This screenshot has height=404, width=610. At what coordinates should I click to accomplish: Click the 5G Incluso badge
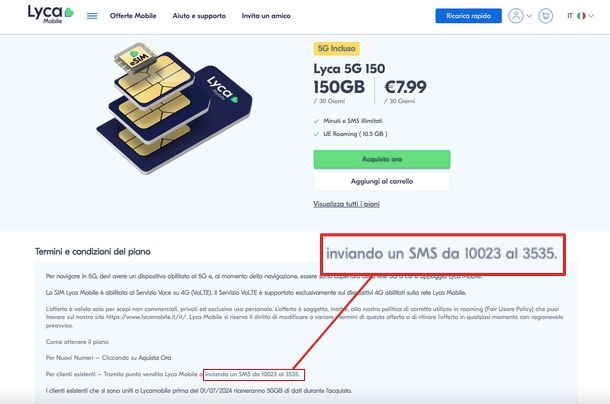pyautogui.click(x=337, y=47)
